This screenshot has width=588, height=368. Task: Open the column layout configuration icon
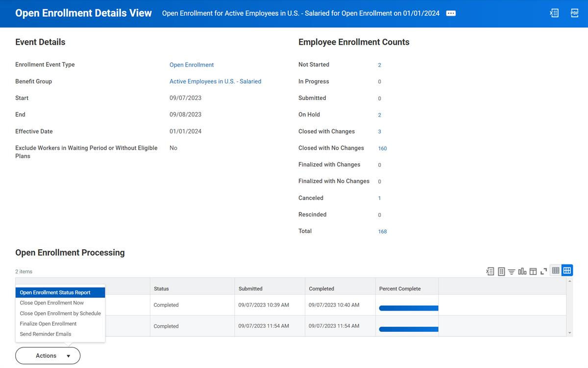coord(533,271)
